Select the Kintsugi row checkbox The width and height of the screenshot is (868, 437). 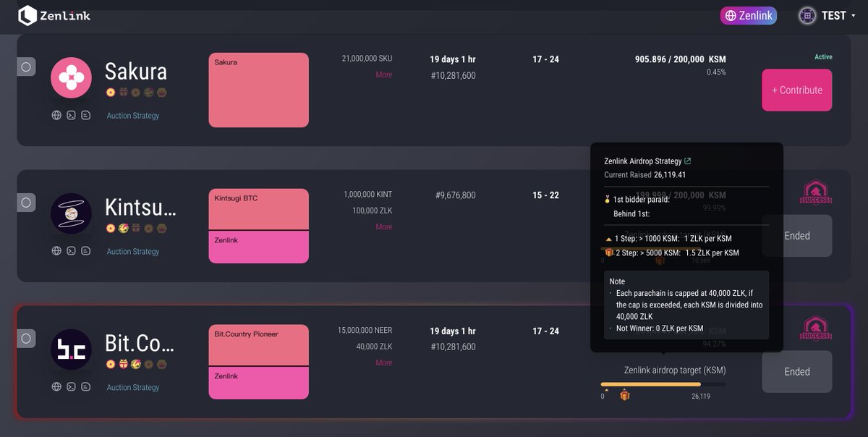click(26, 203)
